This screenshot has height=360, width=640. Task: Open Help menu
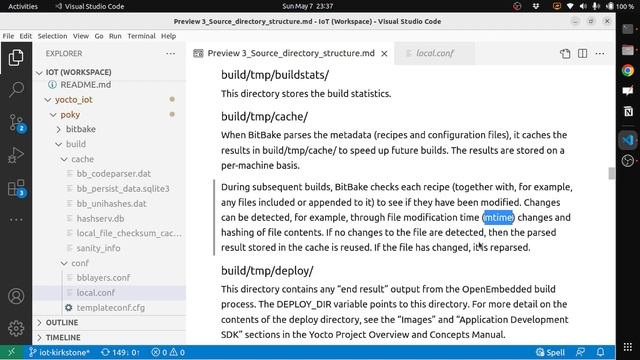(x=168, y=36)
